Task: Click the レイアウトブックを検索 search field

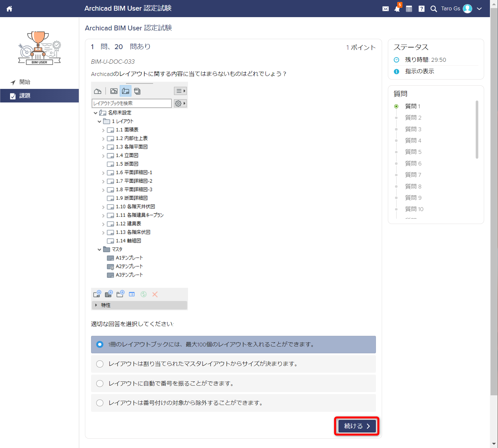Action: click(x=131, y=103)
